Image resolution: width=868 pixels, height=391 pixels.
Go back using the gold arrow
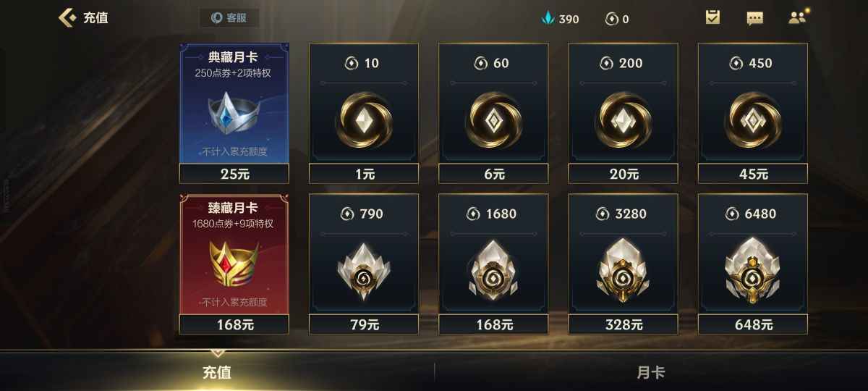(x=67, y=17)
